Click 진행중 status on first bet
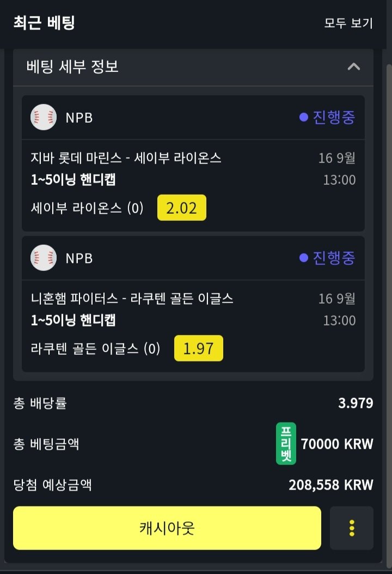The image size is (392, 574). 334,117
